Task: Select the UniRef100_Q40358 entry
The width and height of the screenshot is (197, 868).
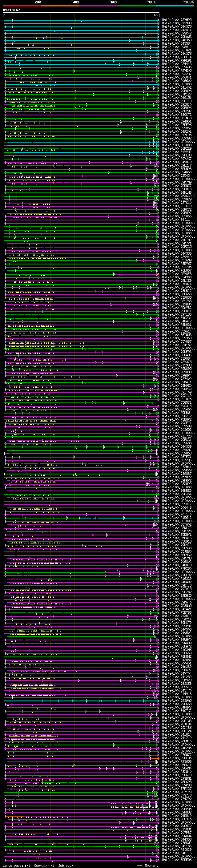Action: coord(176,40)
